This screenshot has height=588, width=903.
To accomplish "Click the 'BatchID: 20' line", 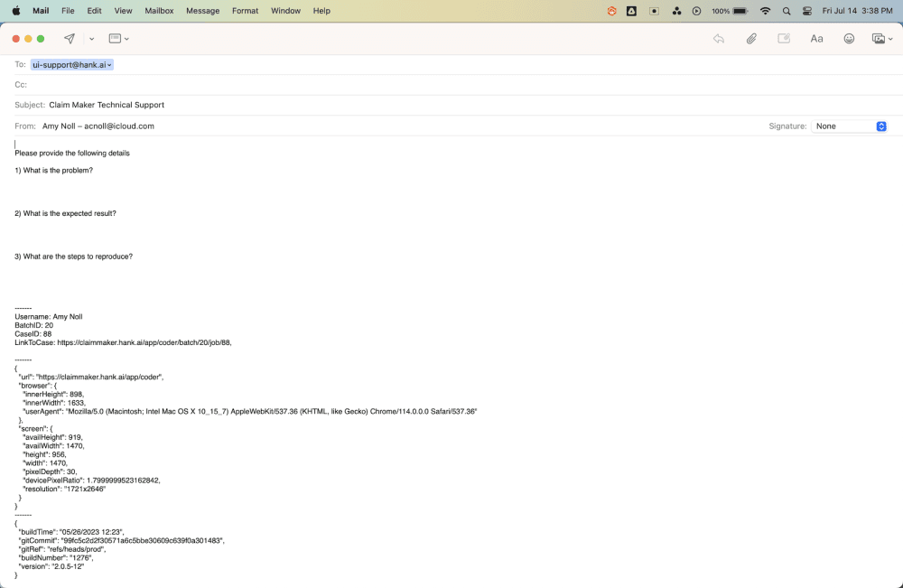I will (34, 325).
